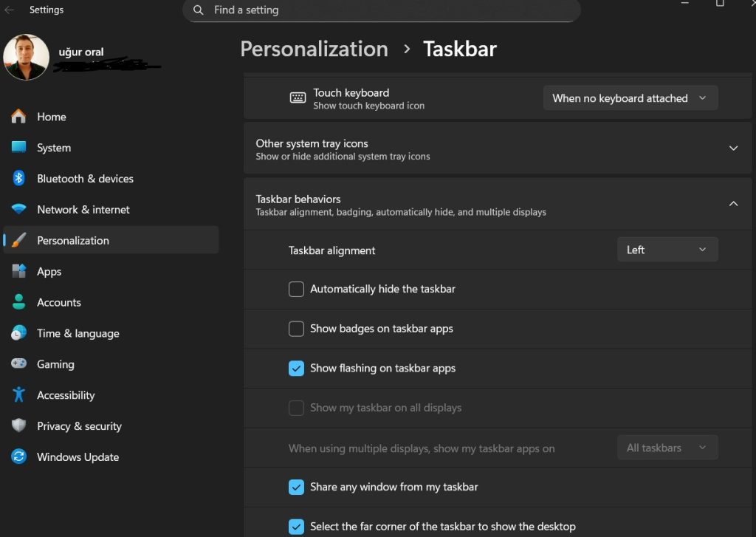The height and width of the screenshot is (537, 756).
Task: Select Apps in the sidebar
Action: click(49, 271)
